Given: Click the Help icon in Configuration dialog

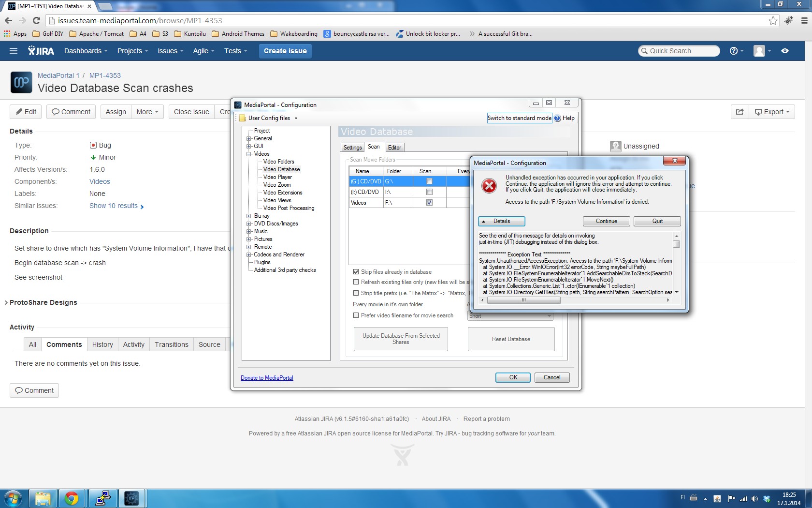Looking at the screenshot, I should 557,118.
